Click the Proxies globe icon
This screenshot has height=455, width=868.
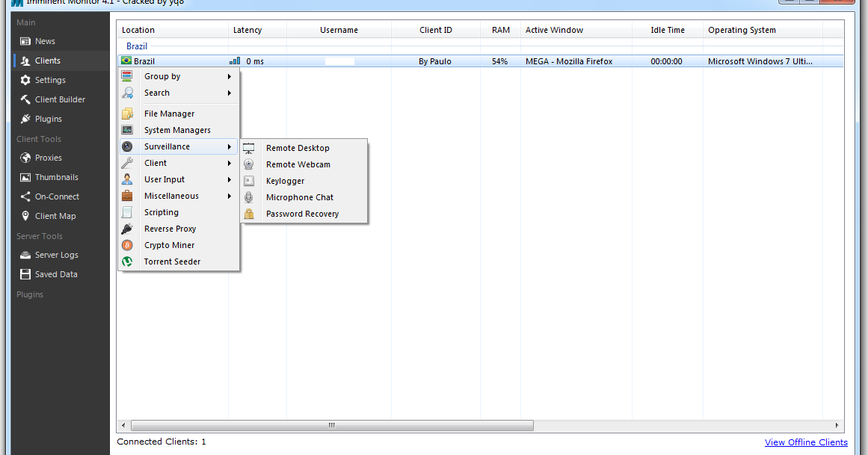tap(25, 158)
